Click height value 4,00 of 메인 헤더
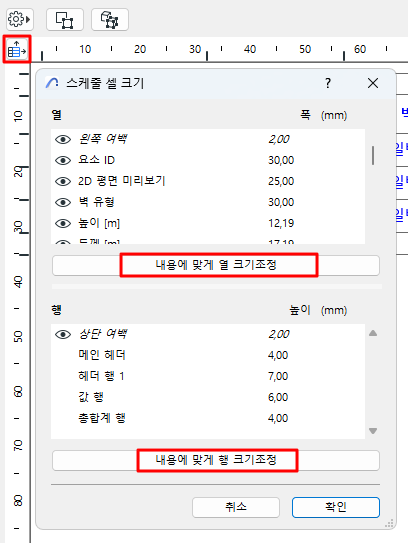This screenshot has width=408, height=543. pos(278,355)
